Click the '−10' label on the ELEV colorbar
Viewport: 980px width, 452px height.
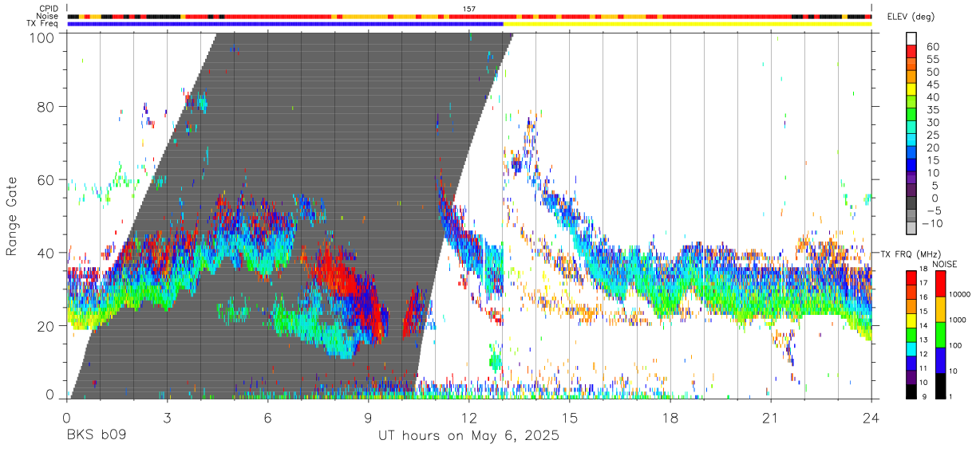[x=931, y=223]
